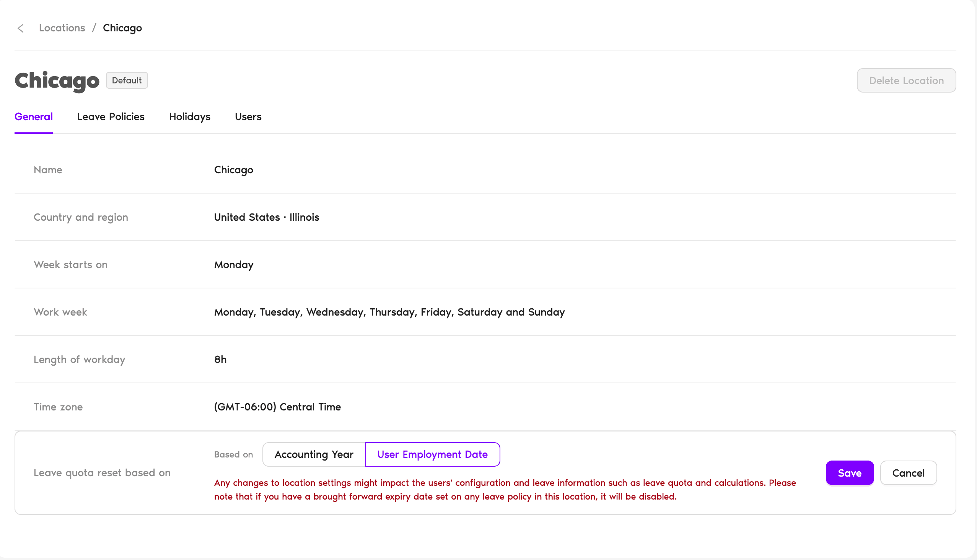Click the Leave quota reset based on label
The image size is (977, 560).
point(102,473)
